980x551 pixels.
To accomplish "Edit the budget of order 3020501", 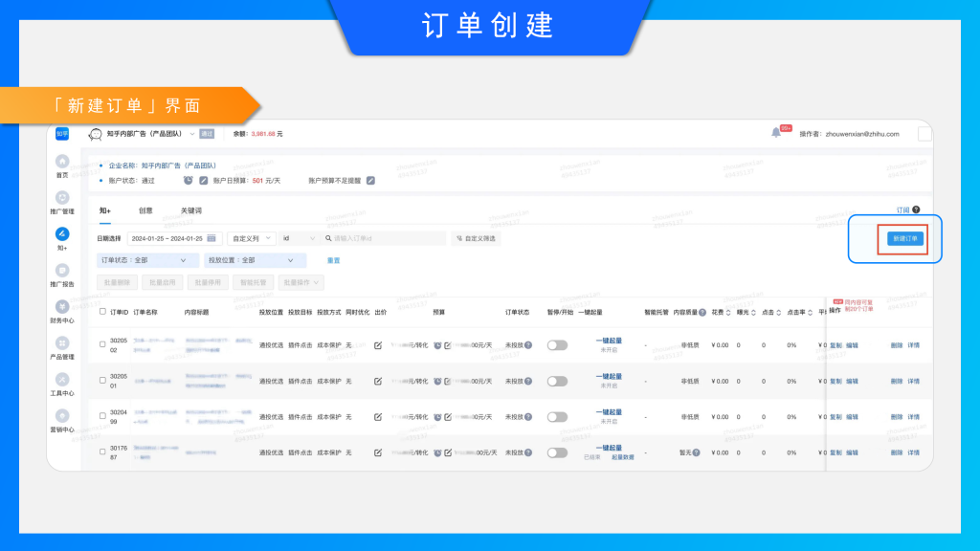I will (448, 381).
